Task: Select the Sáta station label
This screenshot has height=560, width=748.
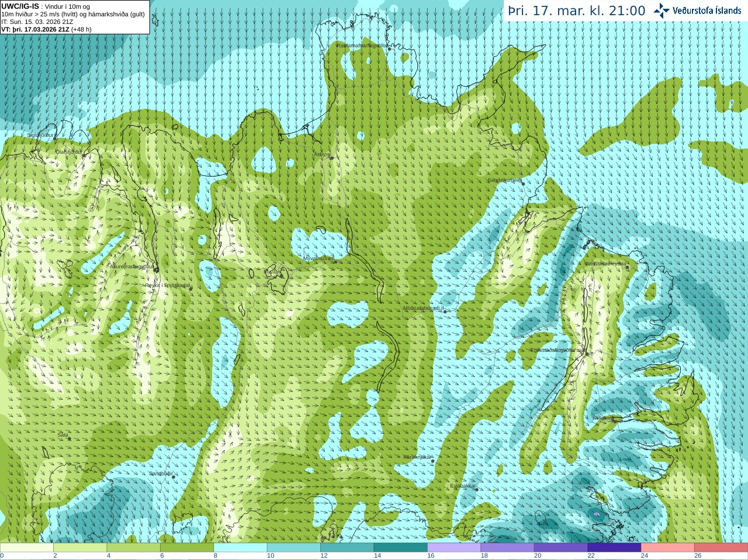Action: click(63, 435)
